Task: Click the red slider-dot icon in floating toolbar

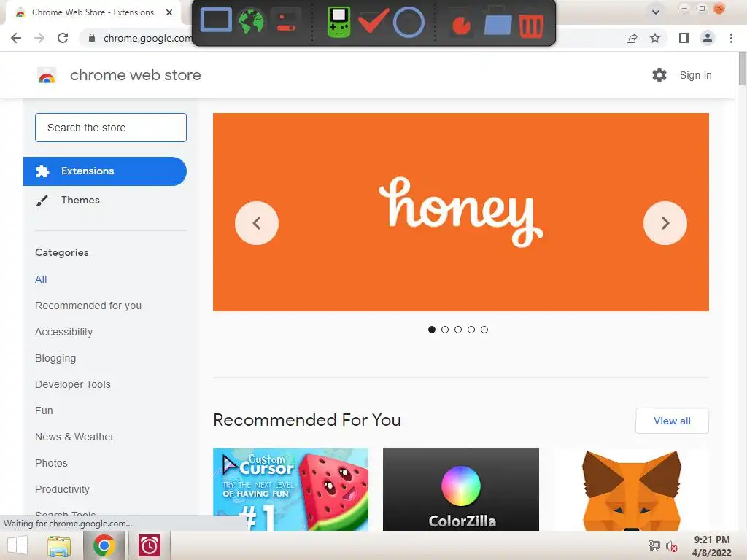Action: click(286, 22)
